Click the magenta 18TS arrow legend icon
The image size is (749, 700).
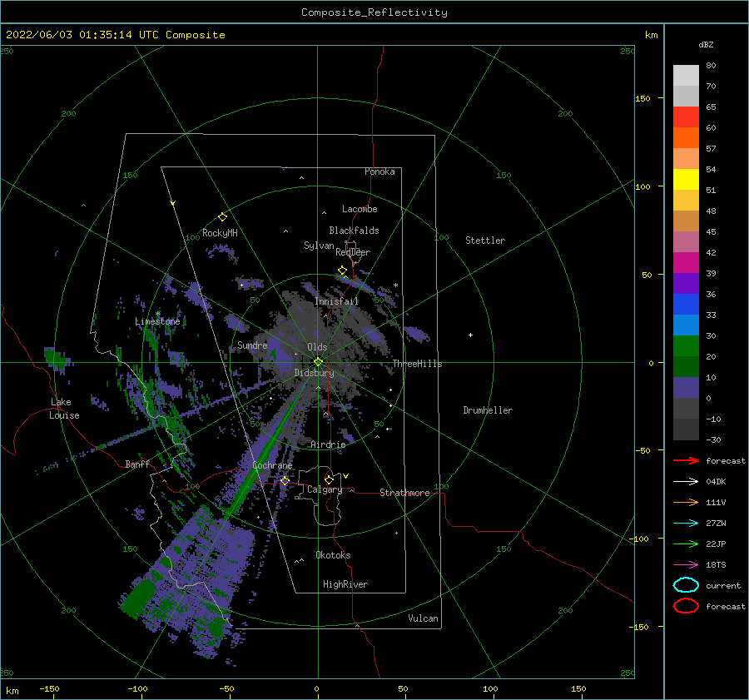[686, 565]
